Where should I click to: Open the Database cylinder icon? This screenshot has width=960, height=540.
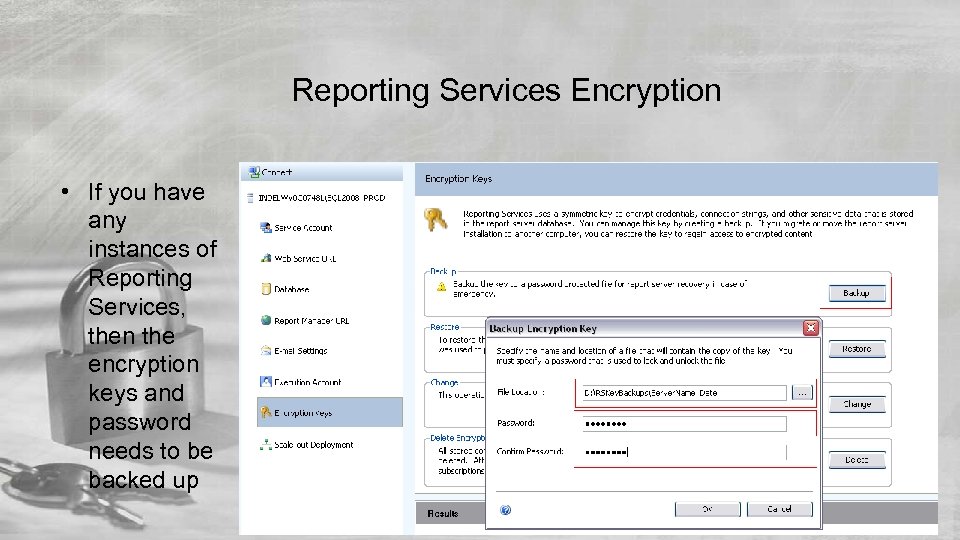pos(266,289)
